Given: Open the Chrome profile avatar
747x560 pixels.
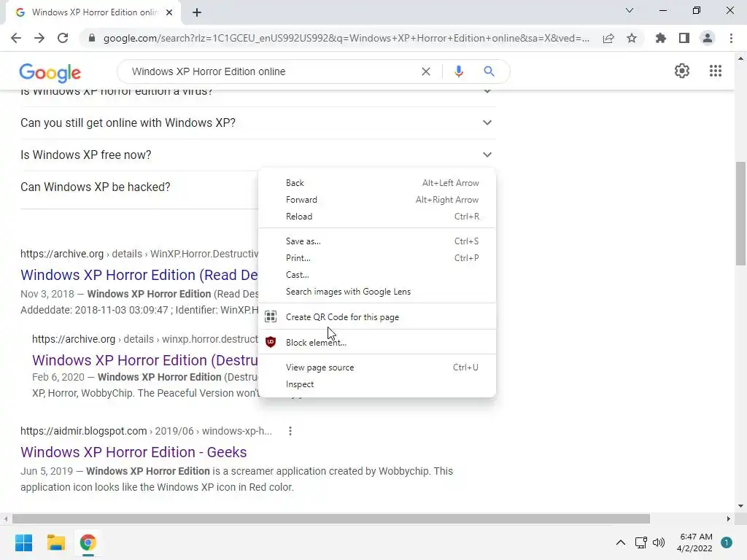Looking at the screenshot, I should pyautogui.click(x=708, y=38).
